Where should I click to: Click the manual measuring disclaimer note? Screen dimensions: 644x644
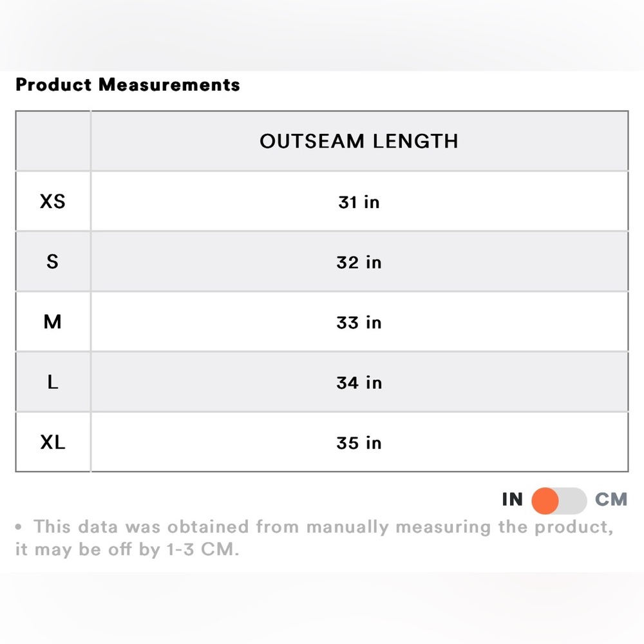click(314, 538)
